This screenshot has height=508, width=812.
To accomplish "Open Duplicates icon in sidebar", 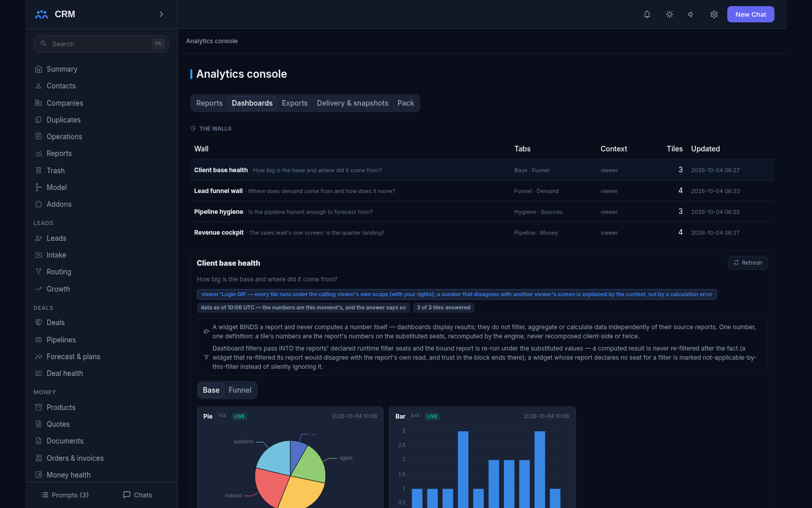I will [39, 120].
